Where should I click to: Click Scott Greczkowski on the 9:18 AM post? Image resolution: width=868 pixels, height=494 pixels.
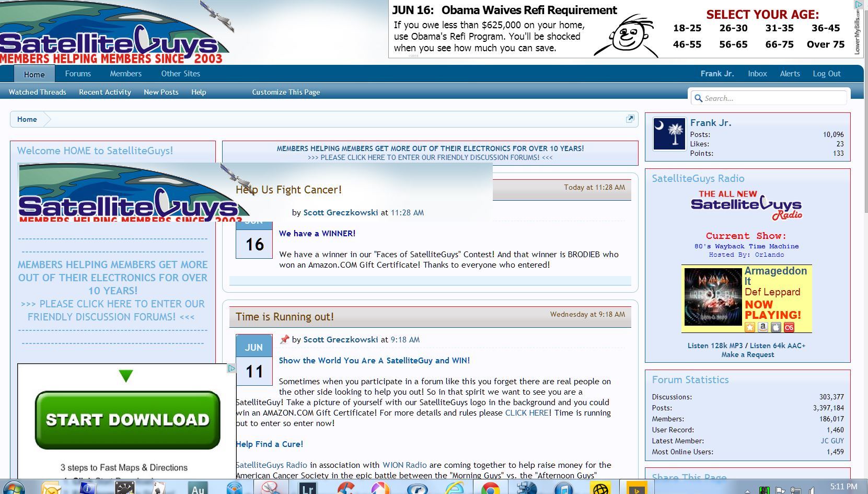tap(341, 340)
